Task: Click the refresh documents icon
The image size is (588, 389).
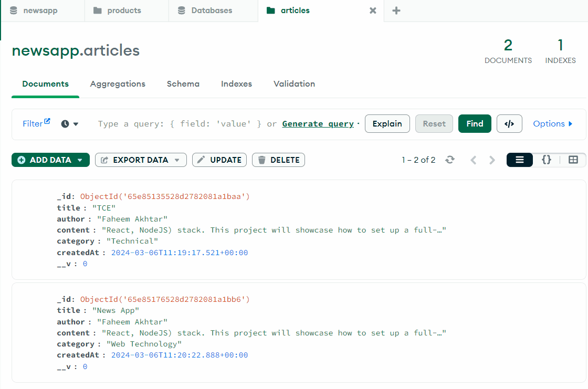Action: 450,160
